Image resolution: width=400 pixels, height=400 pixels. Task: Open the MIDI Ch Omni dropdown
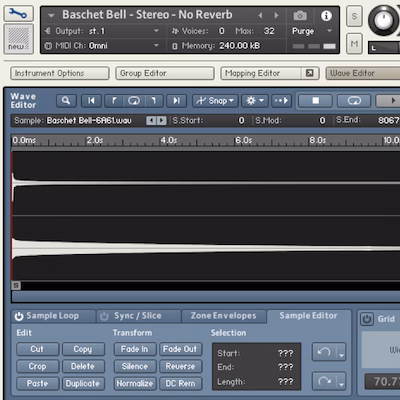(x=156, y=45)
